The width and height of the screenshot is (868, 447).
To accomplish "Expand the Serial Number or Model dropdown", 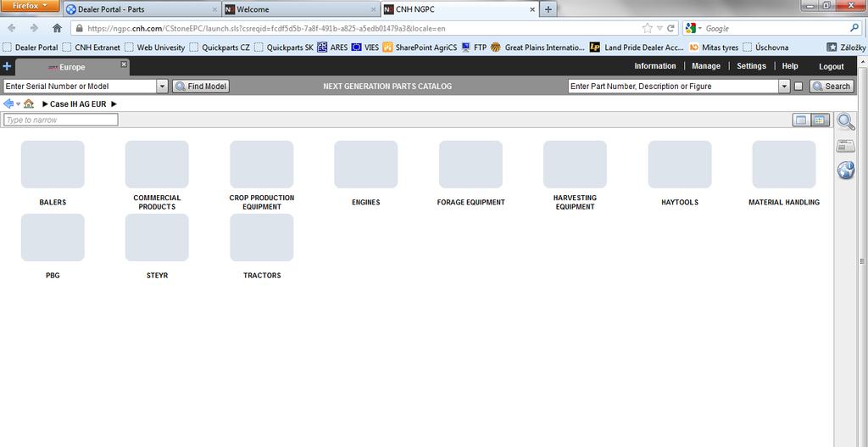I will point(162,87).
